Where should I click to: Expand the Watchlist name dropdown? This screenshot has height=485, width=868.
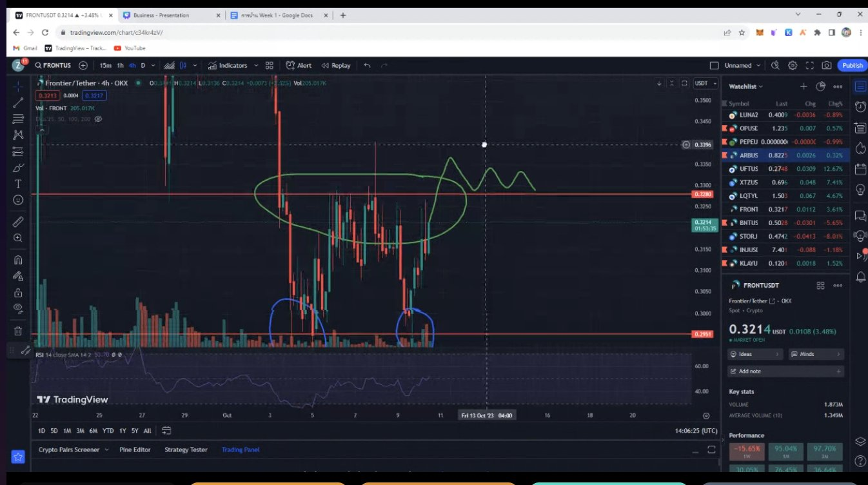pos(745,86)
